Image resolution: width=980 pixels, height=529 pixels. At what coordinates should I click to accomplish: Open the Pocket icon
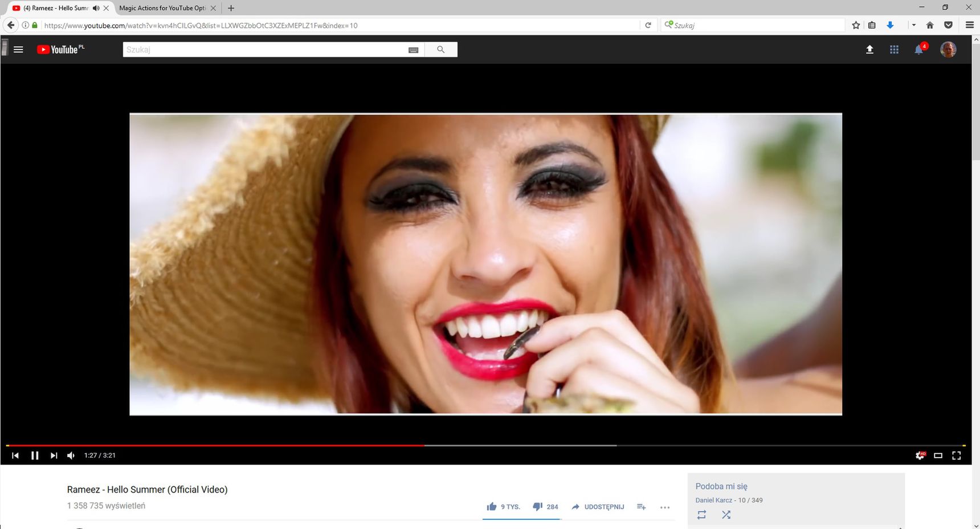[948, 25]
